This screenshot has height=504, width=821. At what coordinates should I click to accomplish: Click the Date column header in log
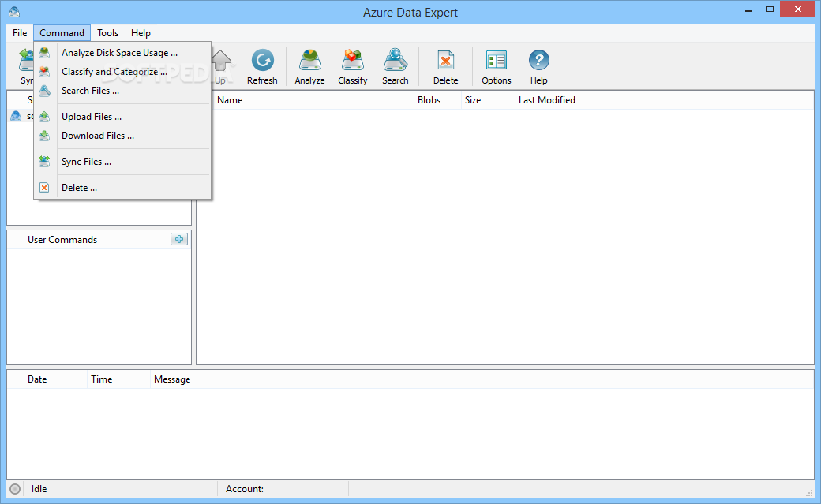click(x=55, y=379)
